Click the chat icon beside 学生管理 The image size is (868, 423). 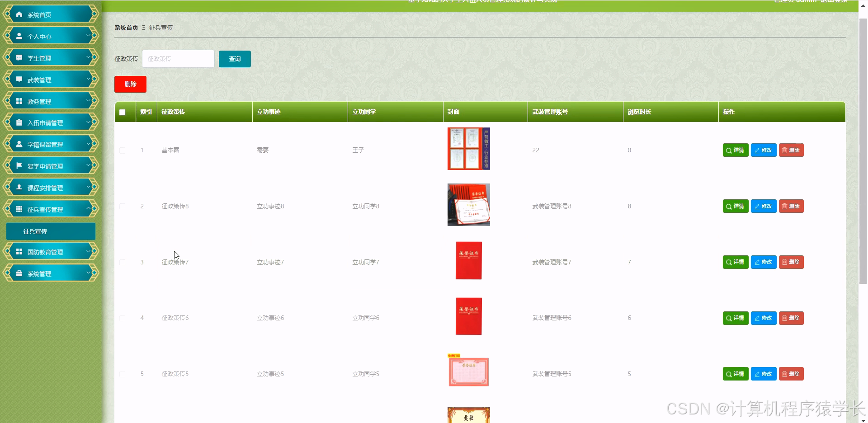coord(19,58)
